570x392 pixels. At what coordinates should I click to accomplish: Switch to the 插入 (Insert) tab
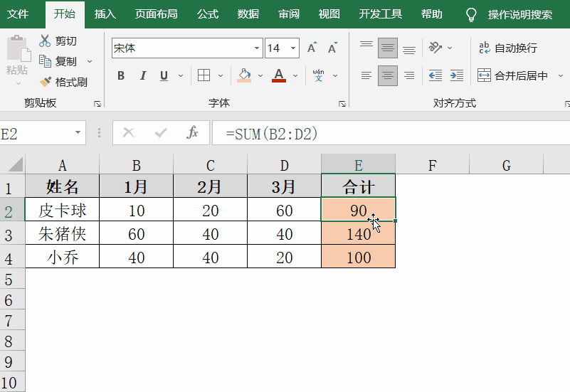pos(105,14)
